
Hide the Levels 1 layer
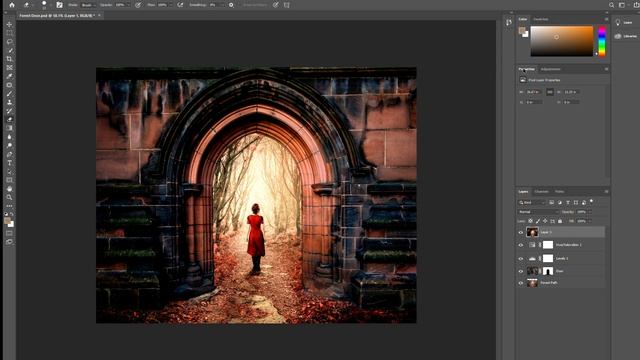[520, 258]
